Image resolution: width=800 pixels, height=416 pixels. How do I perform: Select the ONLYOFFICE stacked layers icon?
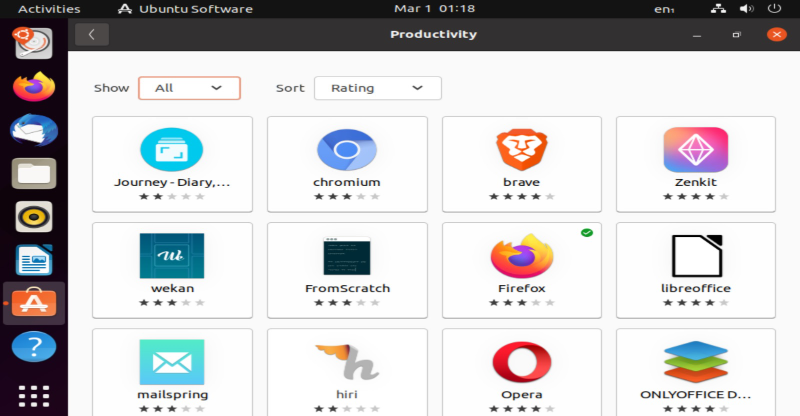[x=695, y=362]
